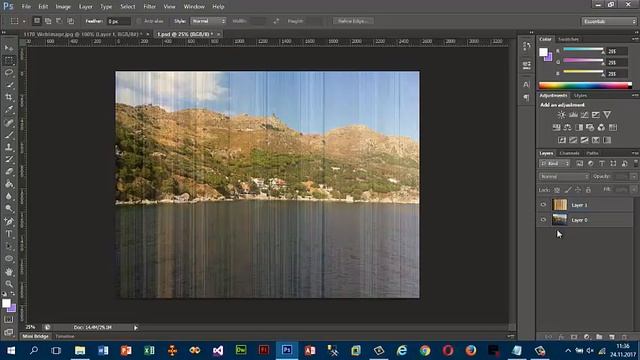Toggle lock transparent pixels
The height and width of the screenshot is (360, 640).
[557, 190]
